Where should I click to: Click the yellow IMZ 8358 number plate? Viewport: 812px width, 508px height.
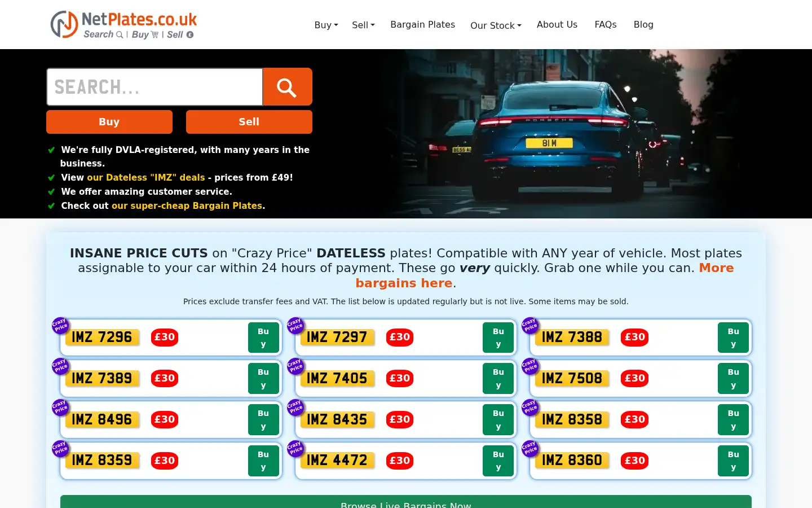point(572,419)
